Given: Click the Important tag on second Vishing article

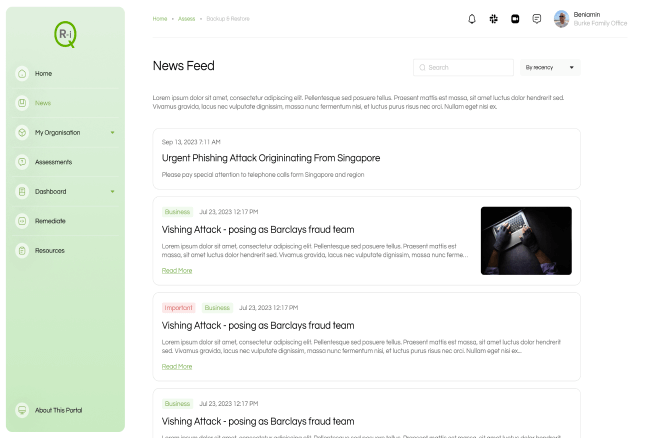Looking at the screenshot, I should click(x=178, y=308).
